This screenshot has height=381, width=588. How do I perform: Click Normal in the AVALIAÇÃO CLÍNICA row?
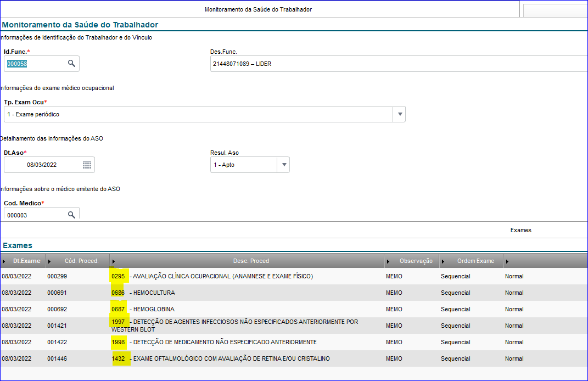coord(514,276)
